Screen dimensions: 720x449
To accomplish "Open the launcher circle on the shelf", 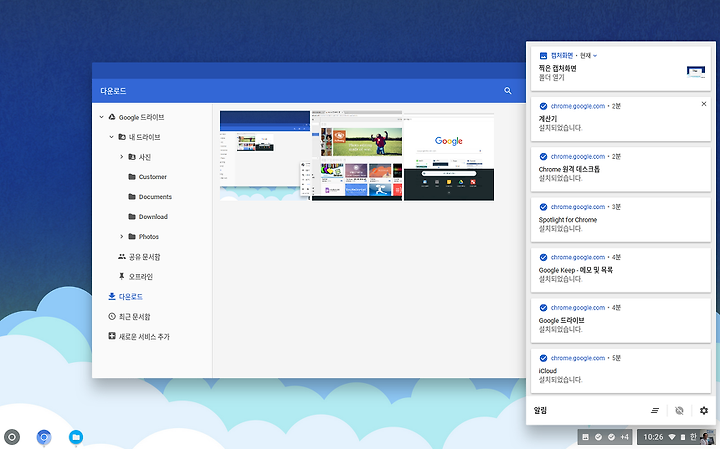I will pos(12,437).
